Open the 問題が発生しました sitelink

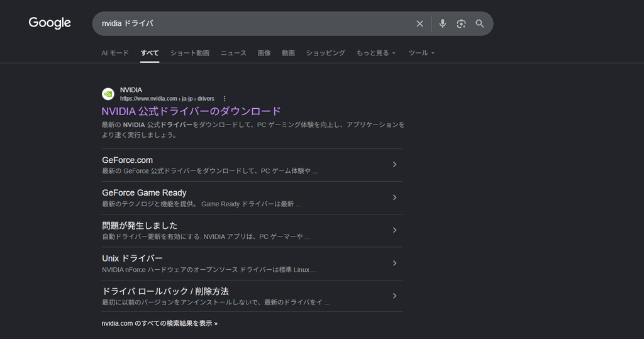[140, 226]
